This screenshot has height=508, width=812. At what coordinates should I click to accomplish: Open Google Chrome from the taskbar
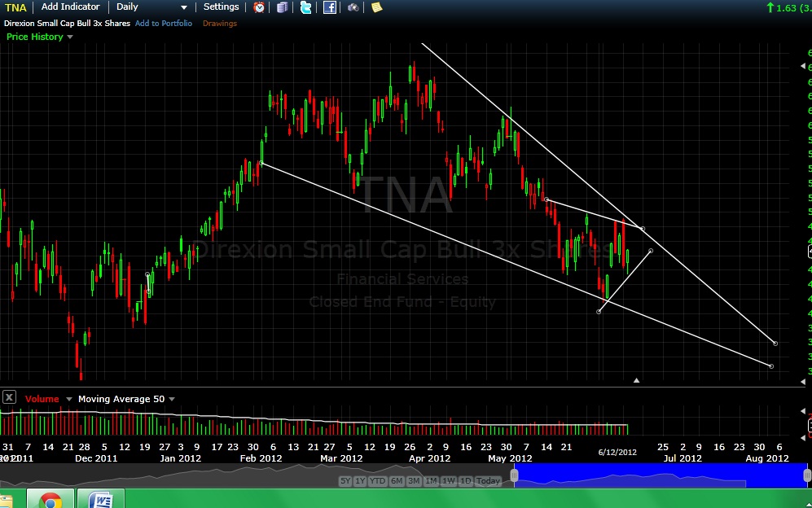click(x=50, y=499)
